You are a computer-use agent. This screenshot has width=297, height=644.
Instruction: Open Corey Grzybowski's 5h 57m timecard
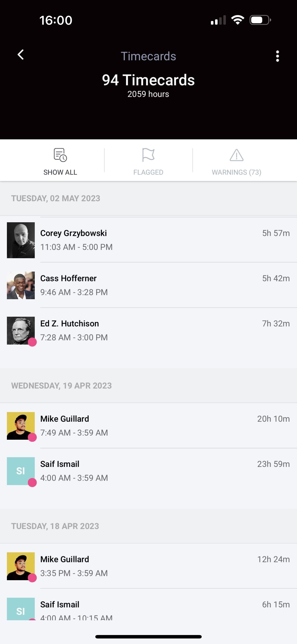point(165,240)
